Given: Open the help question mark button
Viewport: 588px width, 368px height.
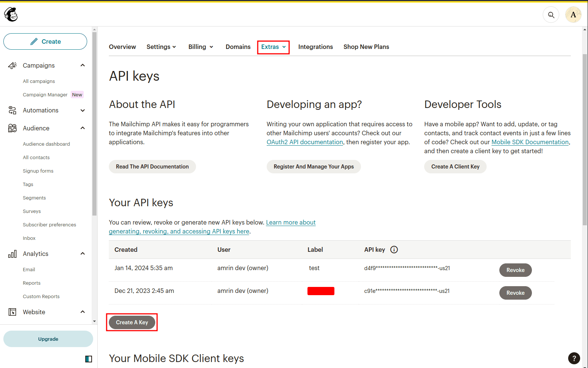Looking at the screenshot, I should (574, 358).
